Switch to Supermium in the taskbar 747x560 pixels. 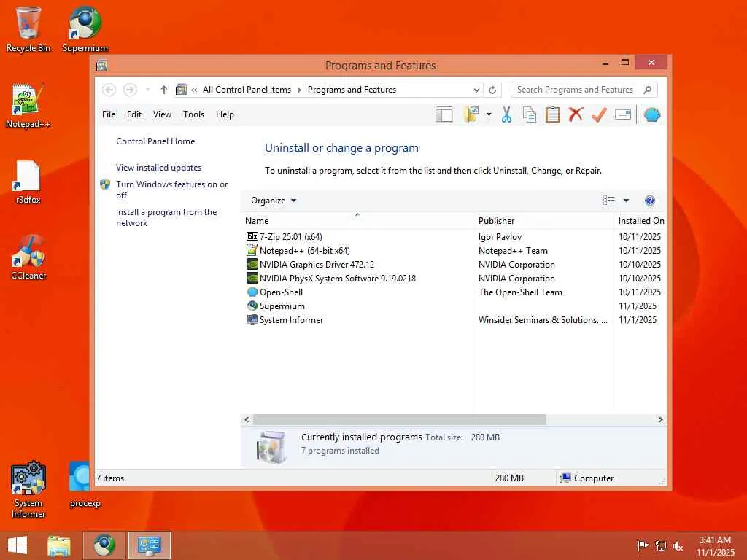(x=104, y=545)
